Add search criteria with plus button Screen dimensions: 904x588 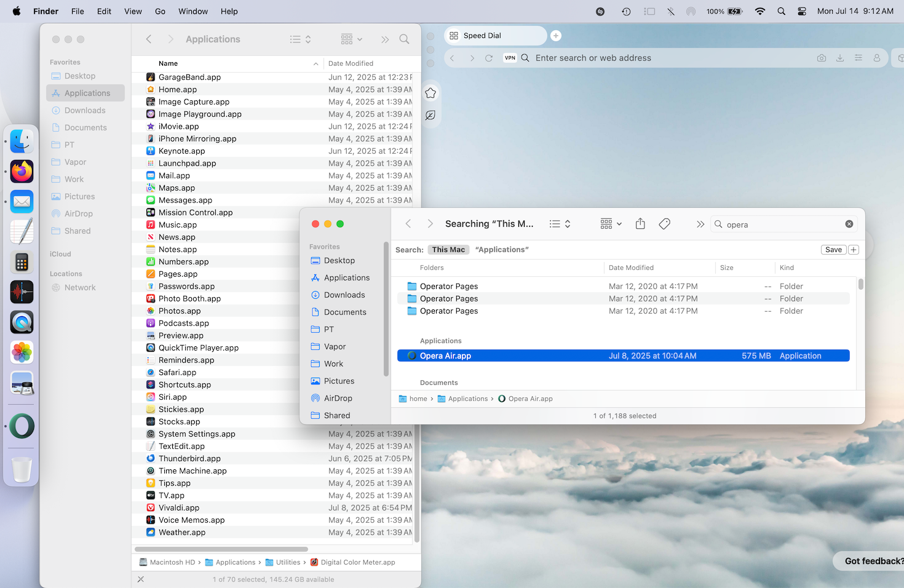[854, 250]
